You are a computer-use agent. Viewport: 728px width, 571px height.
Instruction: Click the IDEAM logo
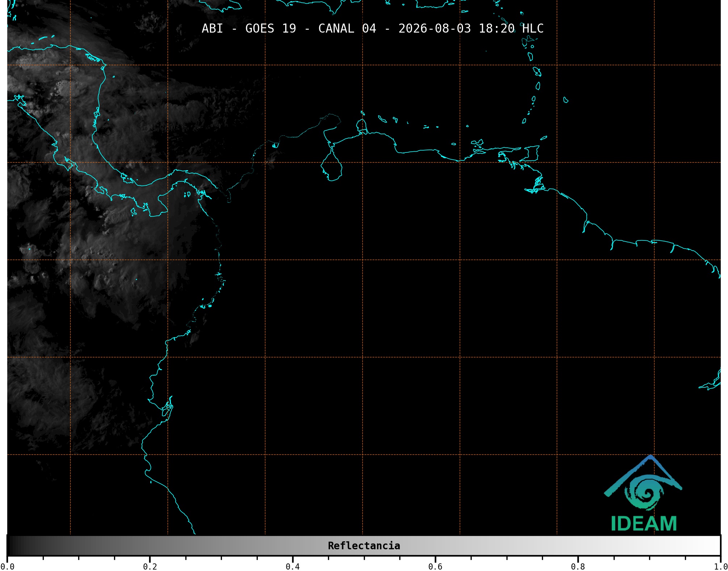pyautogui.click(x=643, y=493)
